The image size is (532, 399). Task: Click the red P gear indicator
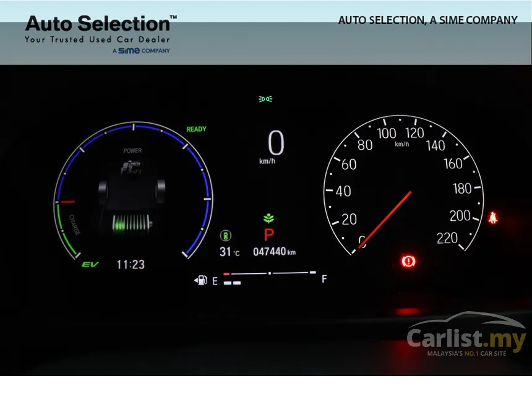pos(268,235)
